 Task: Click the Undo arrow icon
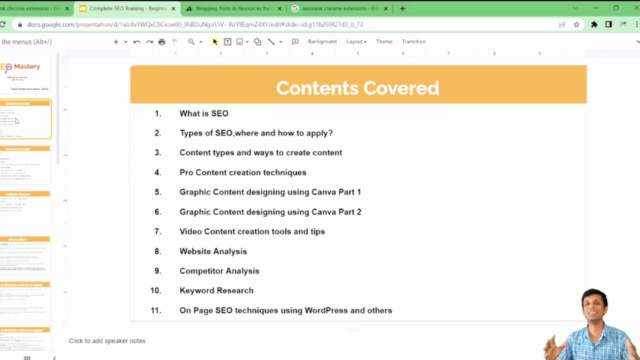[137, 42]
